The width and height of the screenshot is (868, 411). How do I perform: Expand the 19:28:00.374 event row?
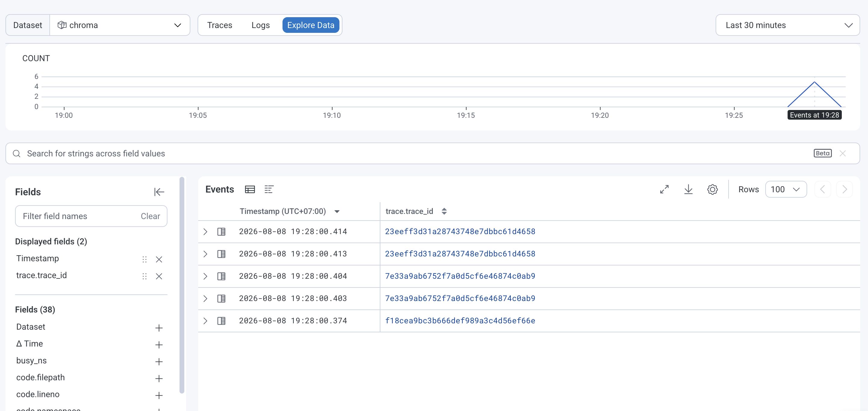point(205,321)
